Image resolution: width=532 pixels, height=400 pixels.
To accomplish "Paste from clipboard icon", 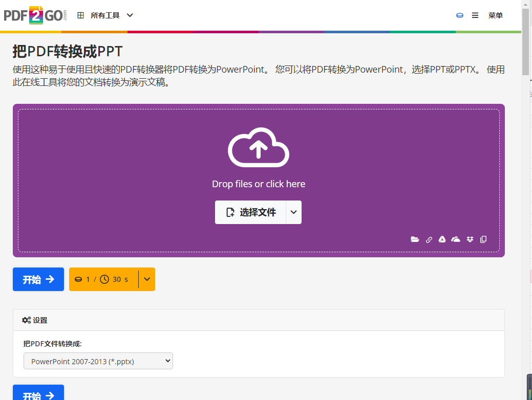I will pos(483,239).
